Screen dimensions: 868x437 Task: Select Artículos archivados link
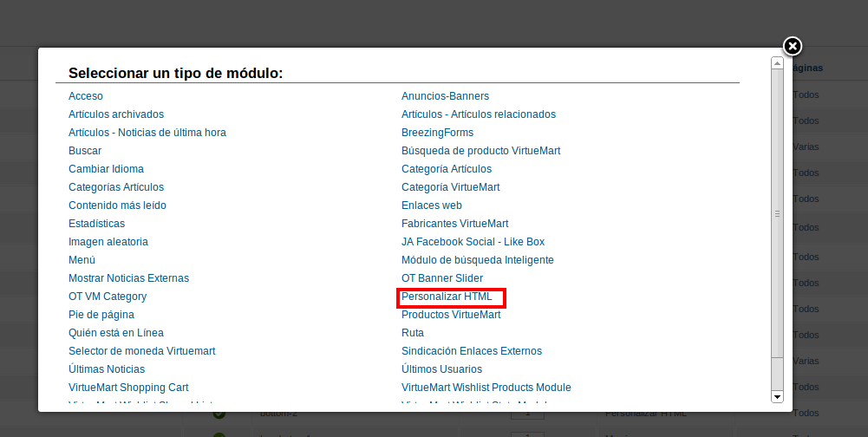[115, 114]
